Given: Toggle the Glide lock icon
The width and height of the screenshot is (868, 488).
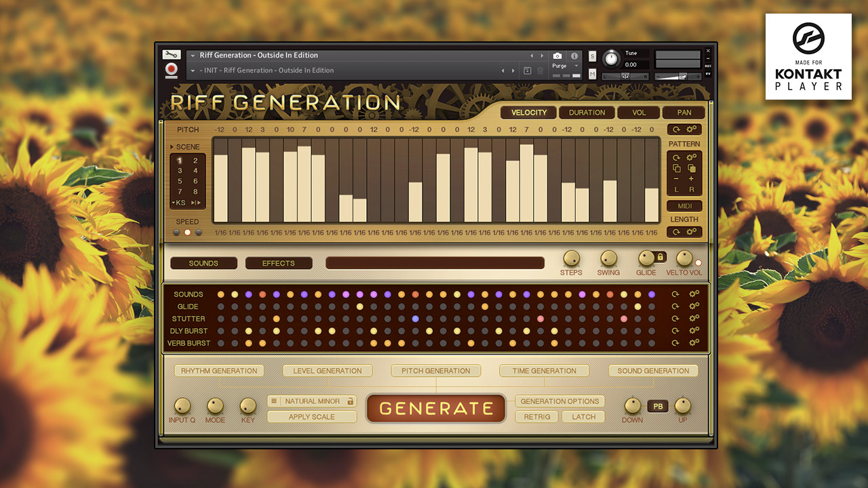Looking at the screenshot, I should pos(660,257).
